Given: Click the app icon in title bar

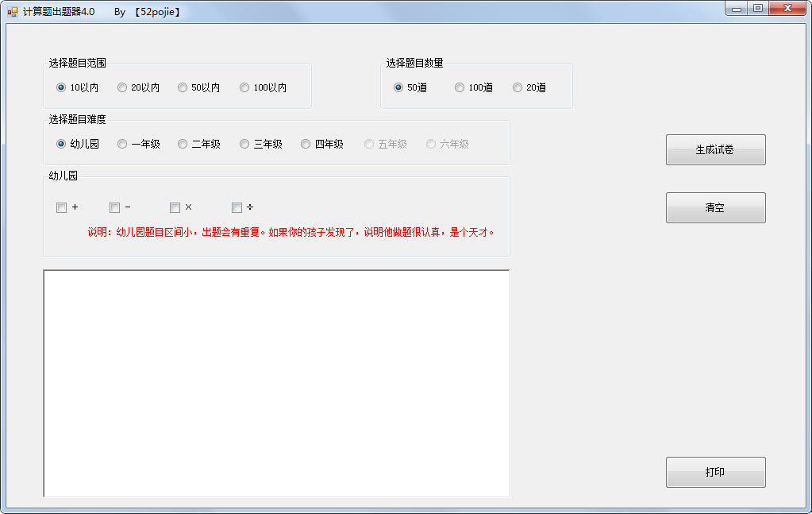Looking at the screenshot, I should tap(13, 12).
